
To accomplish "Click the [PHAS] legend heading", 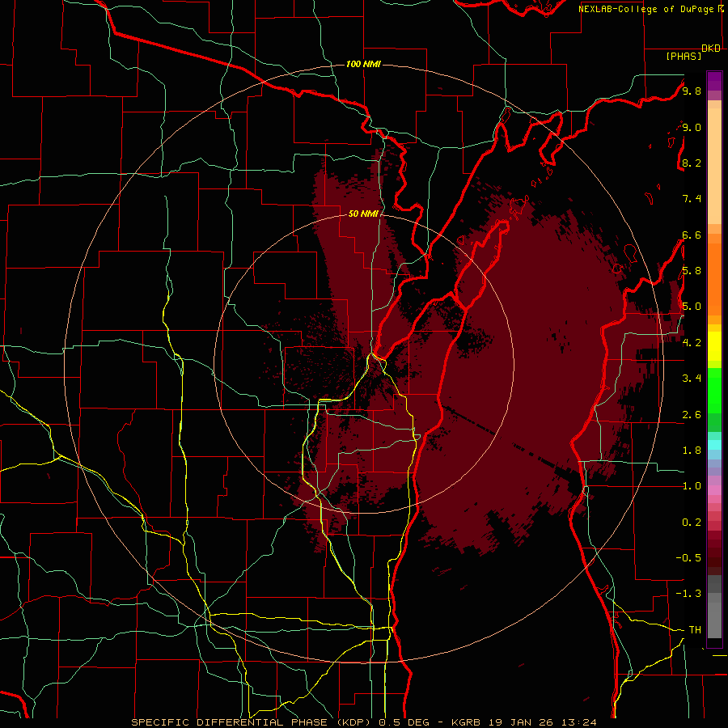I will [684, 57].
